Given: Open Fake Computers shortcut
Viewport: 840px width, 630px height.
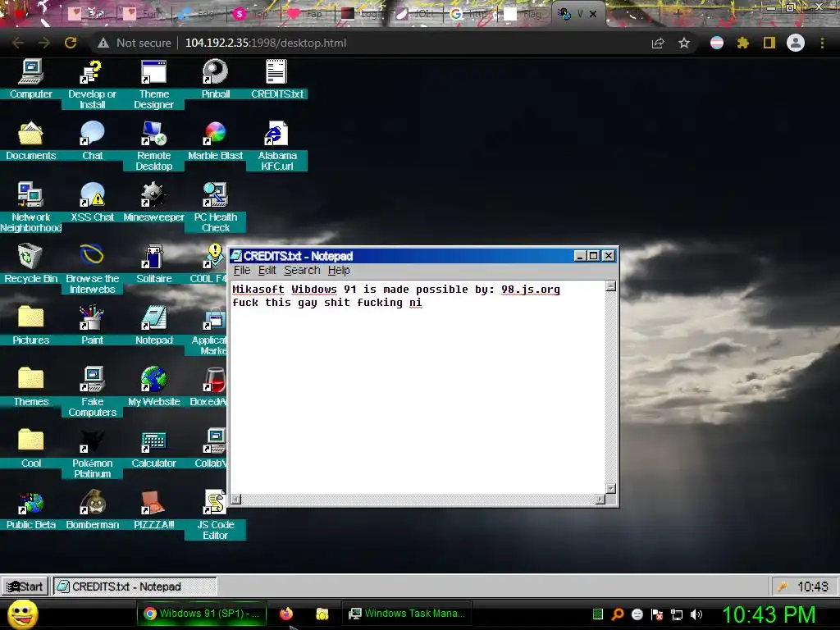Looking at the screenshot, I should click(92, 392).
